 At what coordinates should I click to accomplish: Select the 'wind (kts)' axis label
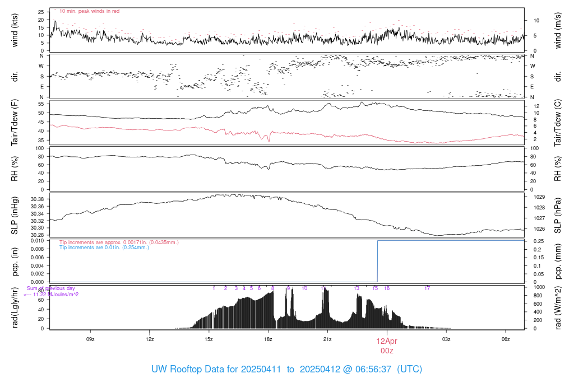click(x=15, y=30)
